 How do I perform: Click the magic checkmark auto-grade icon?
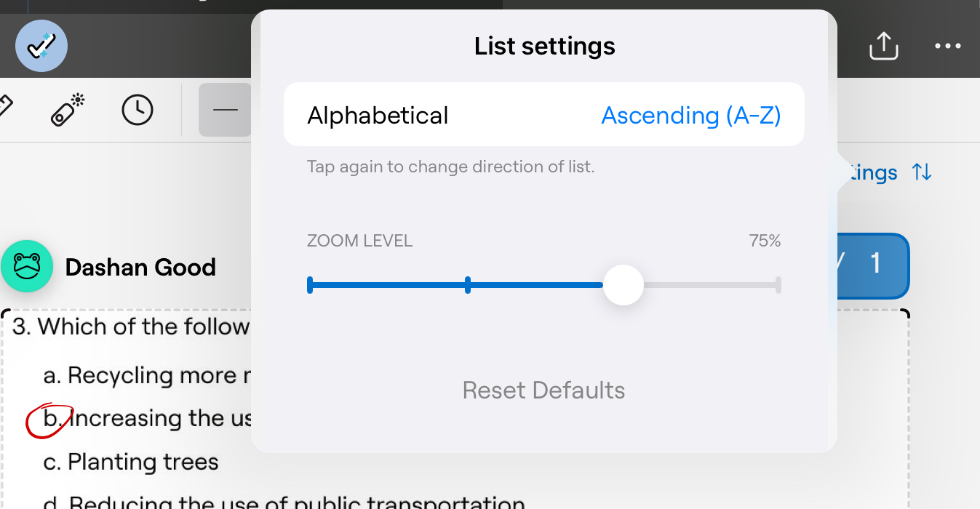click(41, 46)
